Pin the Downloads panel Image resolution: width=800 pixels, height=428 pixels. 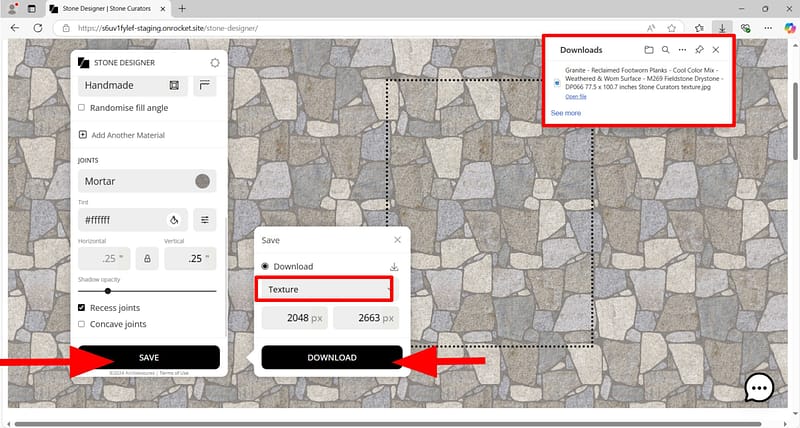699,49
